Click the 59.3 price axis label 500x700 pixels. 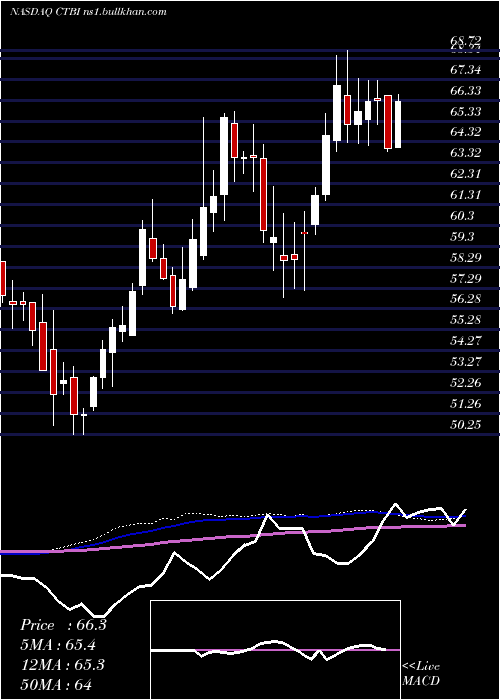pos(462,237)
